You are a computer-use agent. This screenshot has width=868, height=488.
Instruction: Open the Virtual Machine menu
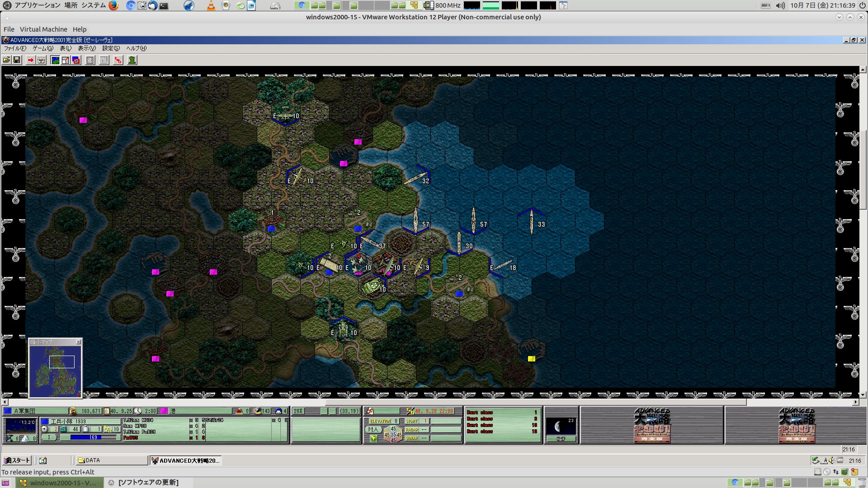coord(43,29)
